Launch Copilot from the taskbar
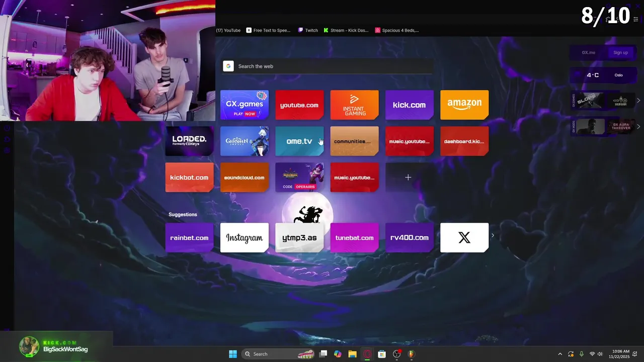 (x=338, y=354)
